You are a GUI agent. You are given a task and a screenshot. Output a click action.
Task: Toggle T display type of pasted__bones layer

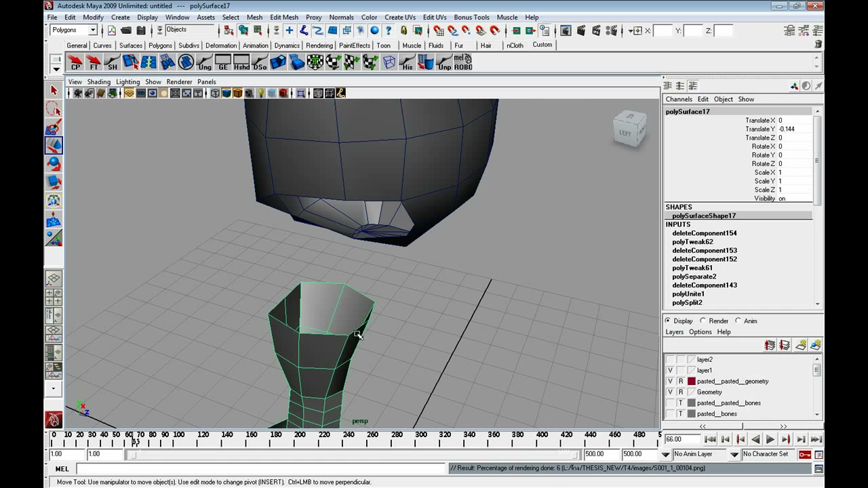coord(681,414)
